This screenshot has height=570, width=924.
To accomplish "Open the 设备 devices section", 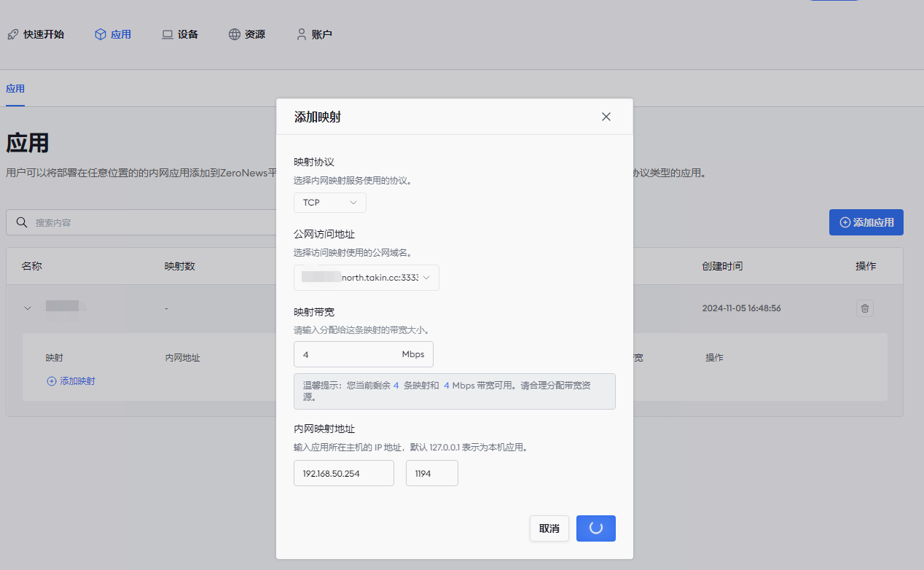I will (x=180, y=34).
